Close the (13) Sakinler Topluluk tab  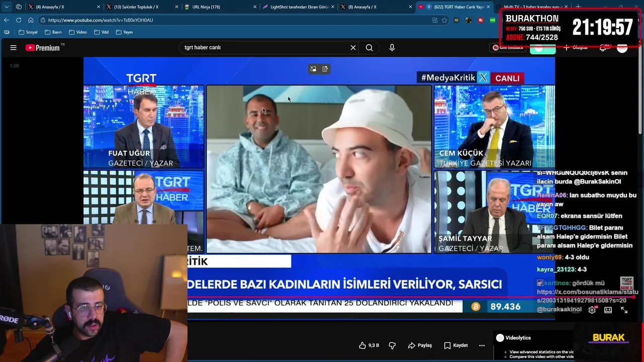pos(177,7)
